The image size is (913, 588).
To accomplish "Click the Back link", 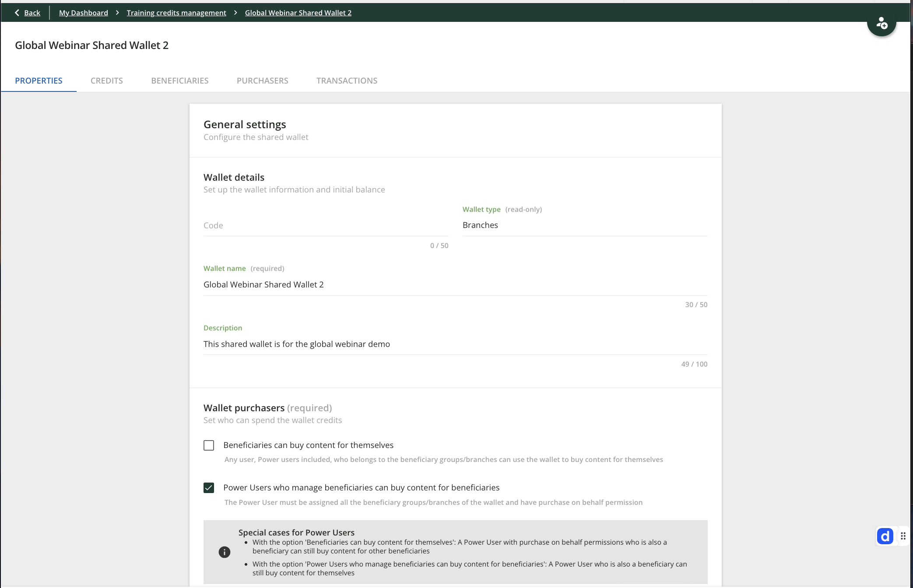I will click(32, 13).
